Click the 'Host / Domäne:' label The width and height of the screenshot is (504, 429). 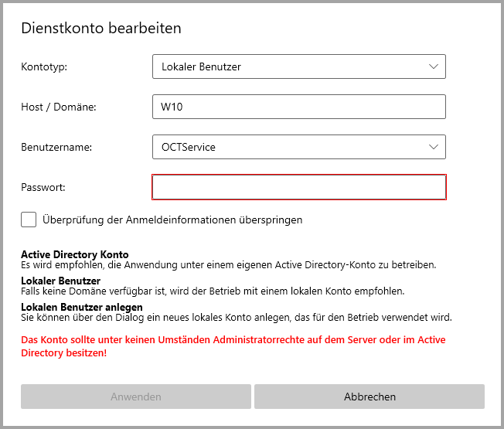(59, 107)
